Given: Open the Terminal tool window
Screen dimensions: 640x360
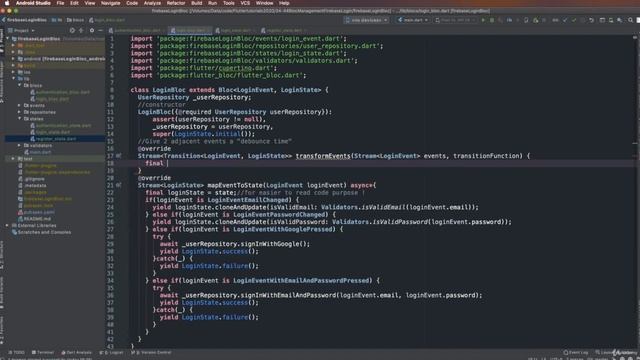Looking at the screenshot, I should pos(43,353).
